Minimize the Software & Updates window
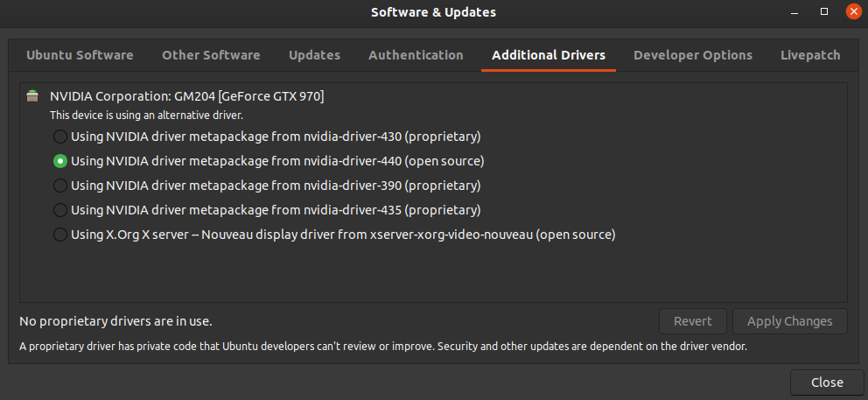The height and width of the screenshot is (400, 868). (794, 12)
